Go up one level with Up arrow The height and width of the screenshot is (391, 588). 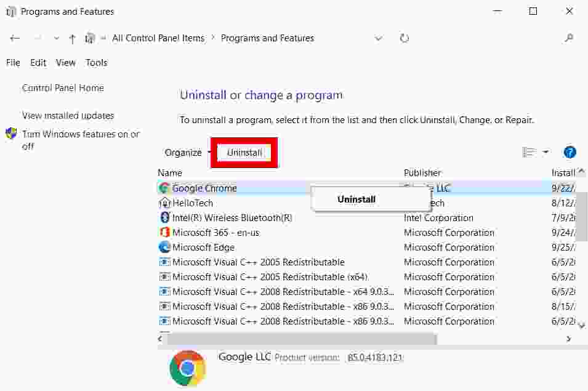coord(73,38)
